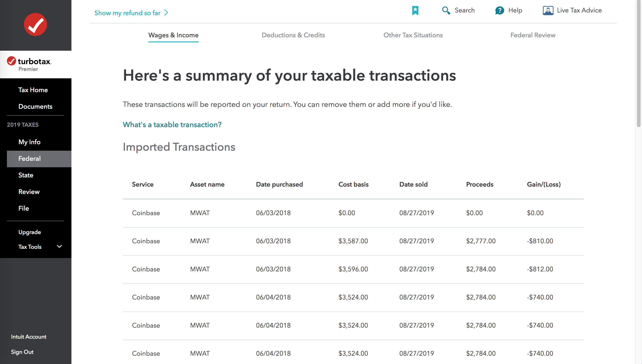Viewport: 642px width, 364px height.
Task: Open What's a taxable transaction link
Action: pyautogui.click(x=172, y=124)
